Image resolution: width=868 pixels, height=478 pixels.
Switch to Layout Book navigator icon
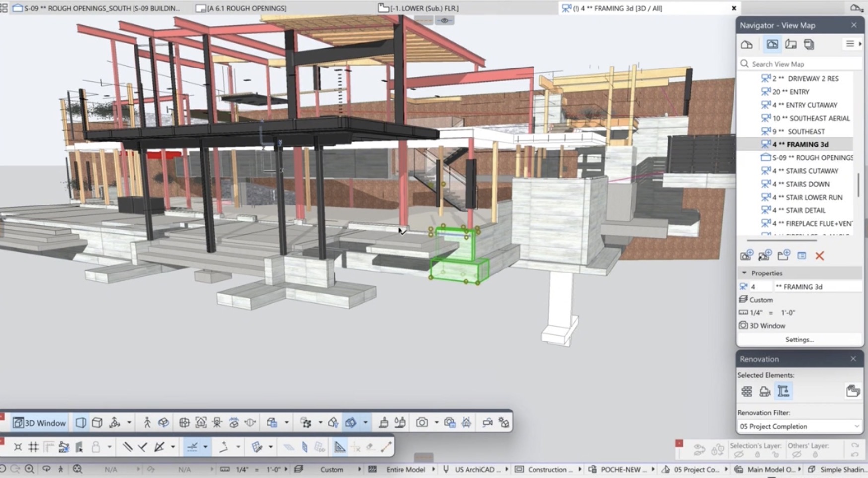791,44
